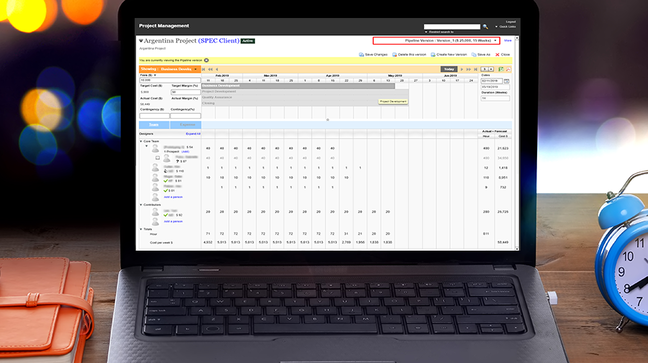Click Create New Version icon
The height and width of the screenshot is (363, 648).
tap(433, 55)
